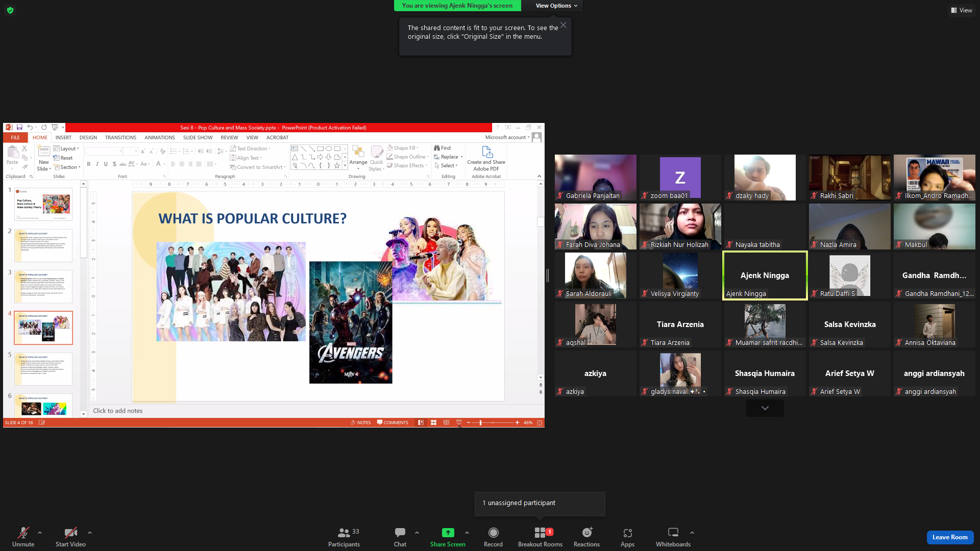Expand audio options arrow beside Unmute

[x=40, y=533]
